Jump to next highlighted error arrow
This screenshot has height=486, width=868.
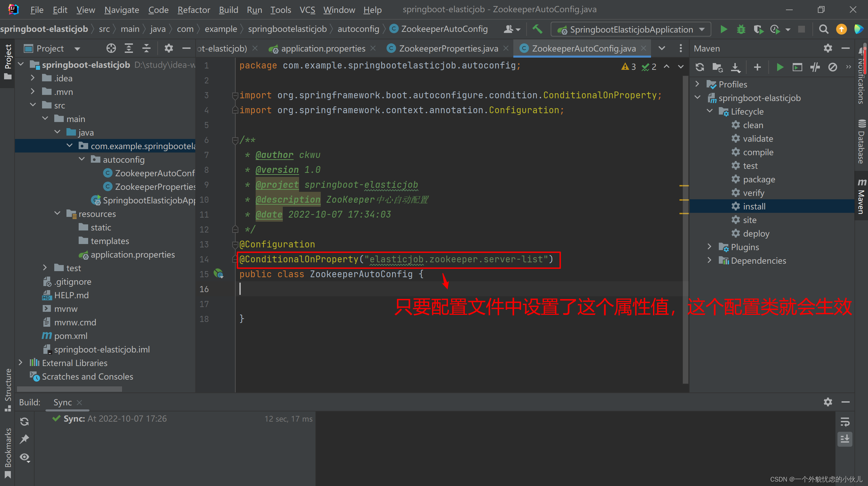click(x=680, y=67)
